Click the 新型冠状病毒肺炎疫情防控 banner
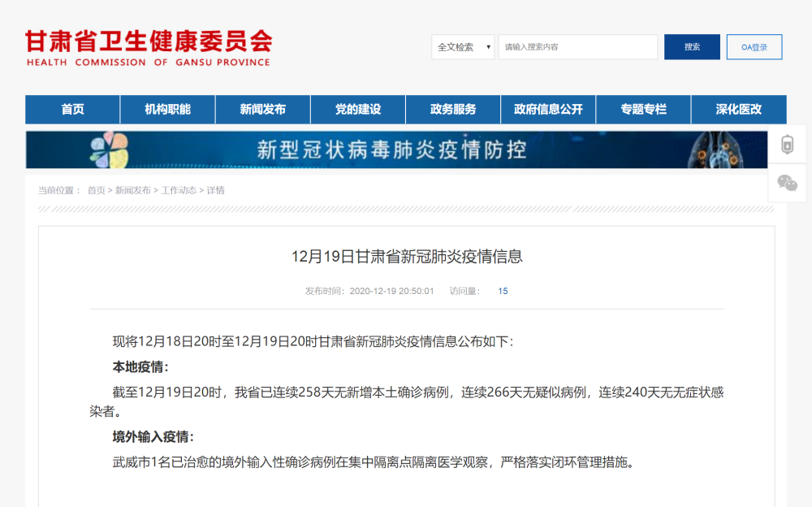This screenshot has height=507, width=812. pyautogui.click(x=396, y=149)
